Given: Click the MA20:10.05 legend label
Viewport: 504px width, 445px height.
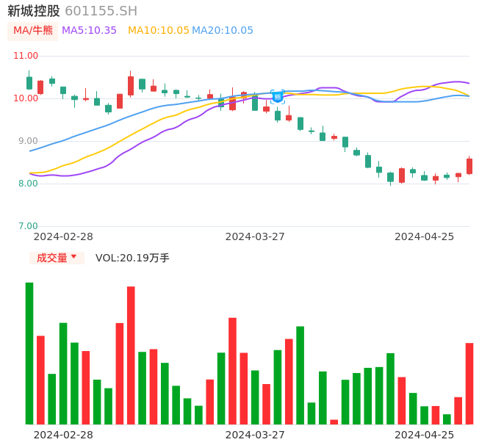Looking at the screenshot, I should tap(223, 31).
